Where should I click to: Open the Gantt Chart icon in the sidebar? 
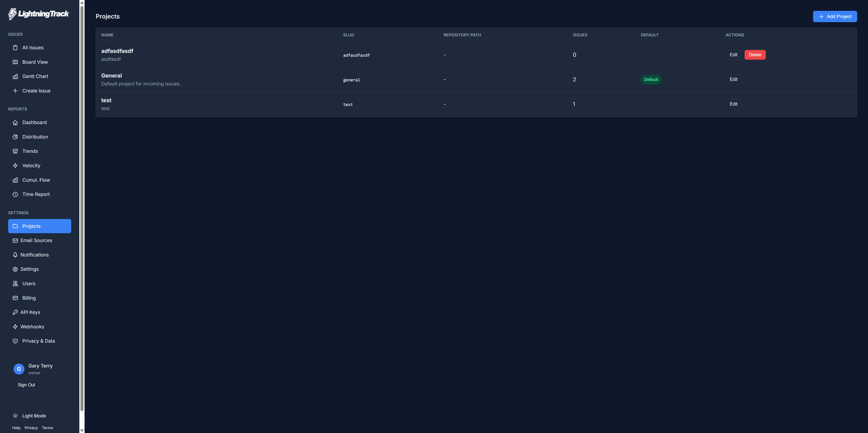[15, 76]
